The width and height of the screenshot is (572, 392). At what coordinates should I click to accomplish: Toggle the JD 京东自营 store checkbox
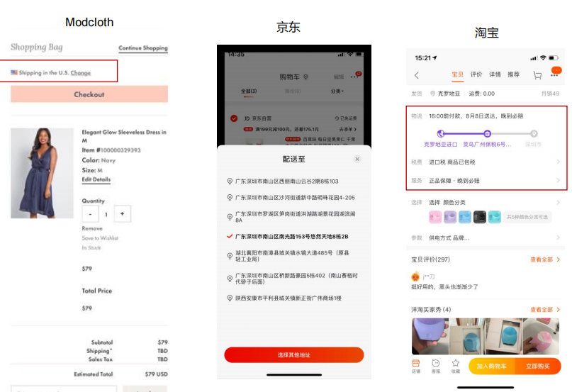234,118
